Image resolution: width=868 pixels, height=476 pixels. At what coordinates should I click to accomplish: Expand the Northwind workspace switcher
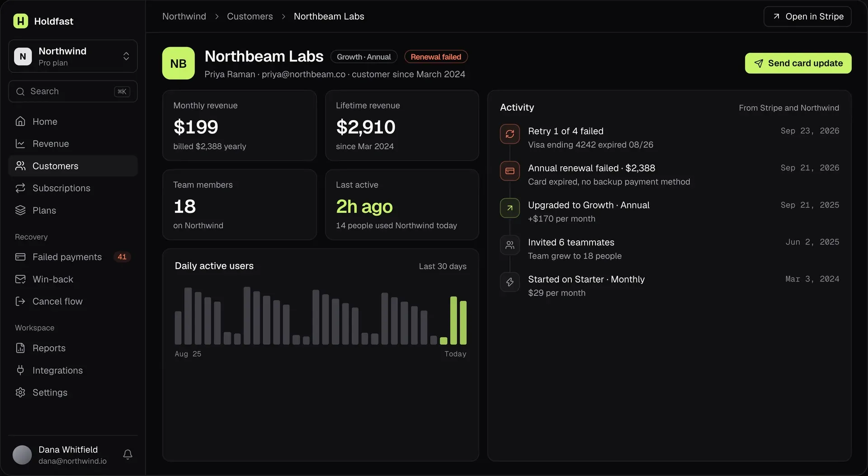(x=126, y=56)
